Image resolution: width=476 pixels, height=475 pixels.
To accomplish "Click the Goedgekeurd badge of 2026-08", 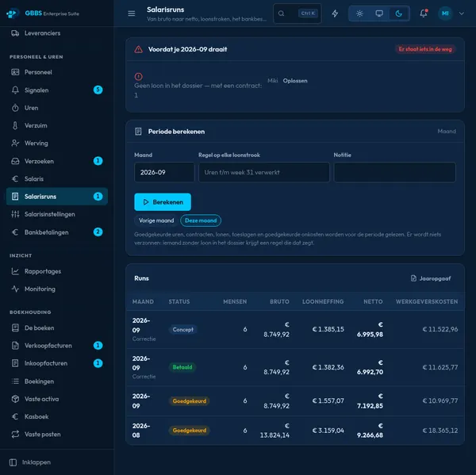I will [x=189, y=431].
